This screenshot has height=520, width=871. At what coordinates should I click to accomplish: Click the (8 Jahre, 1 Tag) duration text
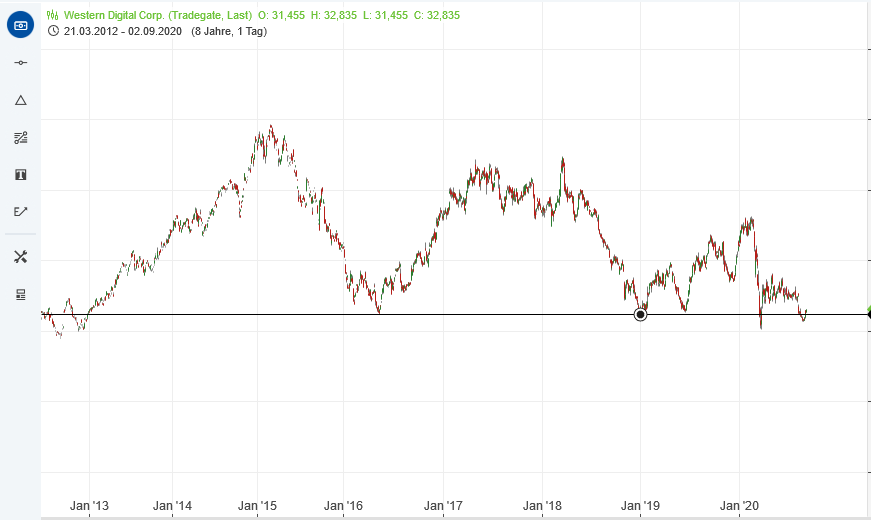click(x=229, y=32)
